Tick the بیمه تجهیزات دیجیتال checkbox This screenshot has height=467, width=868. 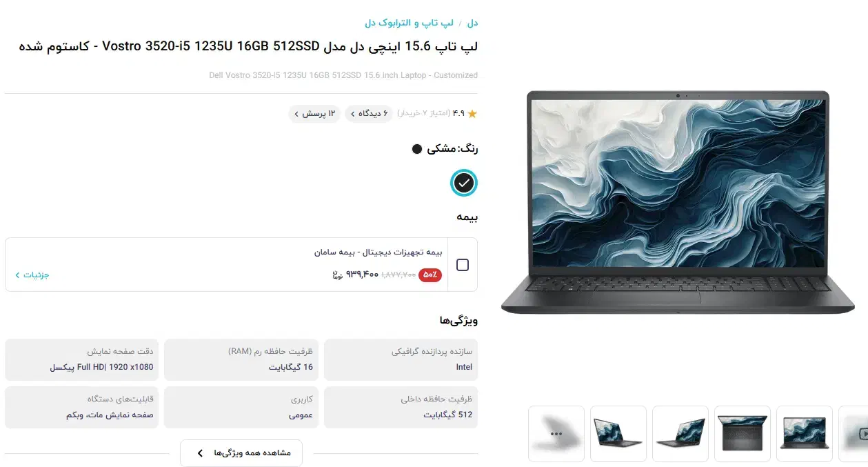[463, 265]
